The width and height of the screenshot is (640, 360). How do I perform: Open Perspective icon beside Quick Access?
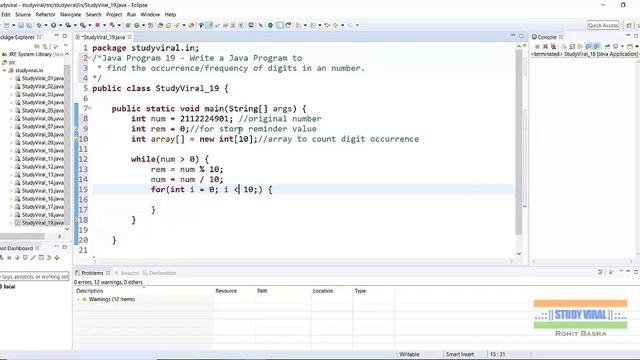[x=629, y=25]
